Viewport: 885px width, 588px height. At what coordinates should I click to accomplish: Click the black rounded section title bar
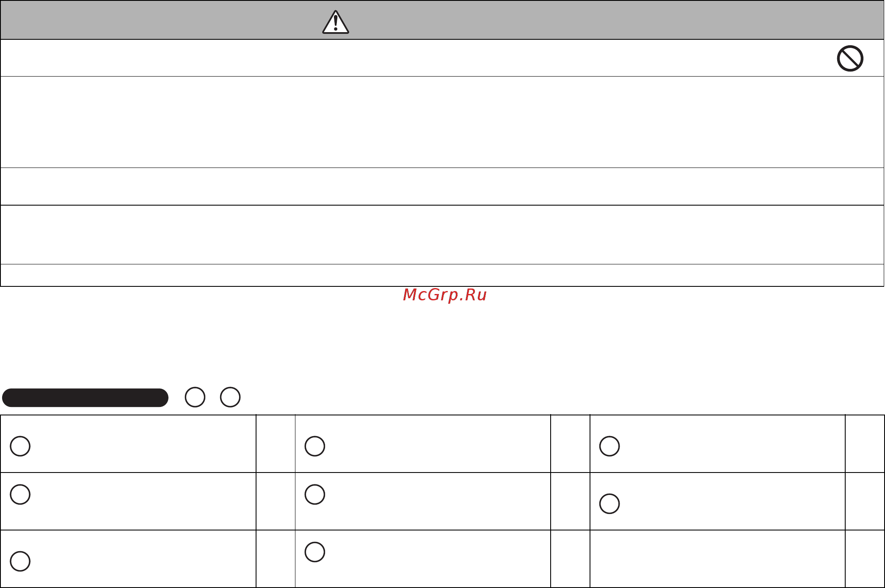tap(85, 398)
